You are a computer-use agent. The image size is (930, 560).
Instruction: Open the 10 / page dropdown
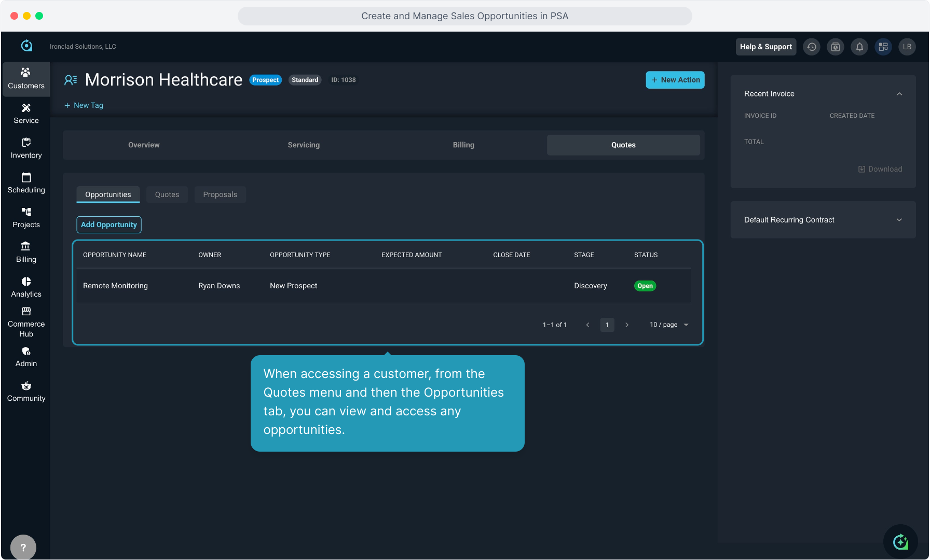(669, 325)
